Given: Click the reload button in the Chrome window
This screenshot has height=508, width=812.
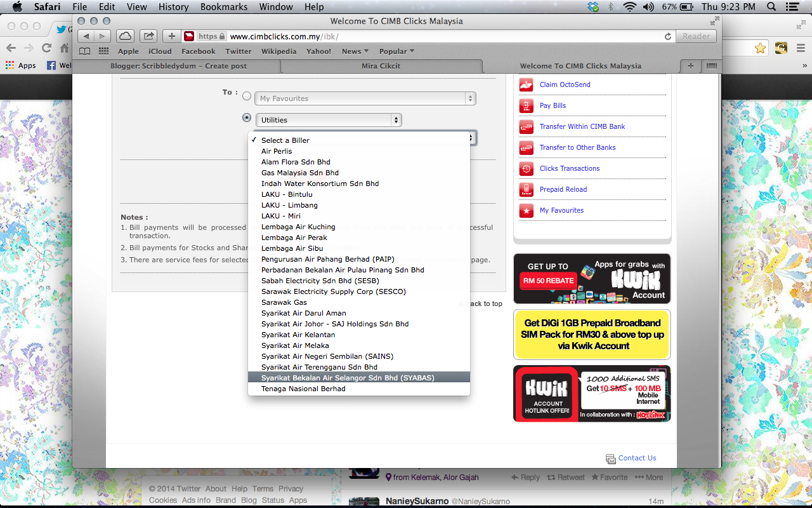Looking at the screenshot, I should [46, 48].
